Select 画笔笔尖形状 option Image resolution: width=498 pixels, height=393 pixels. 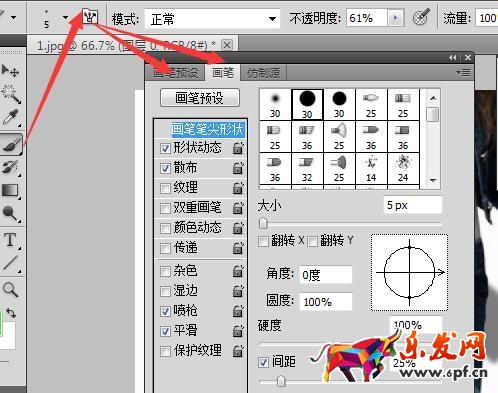[x=208, y=129]
